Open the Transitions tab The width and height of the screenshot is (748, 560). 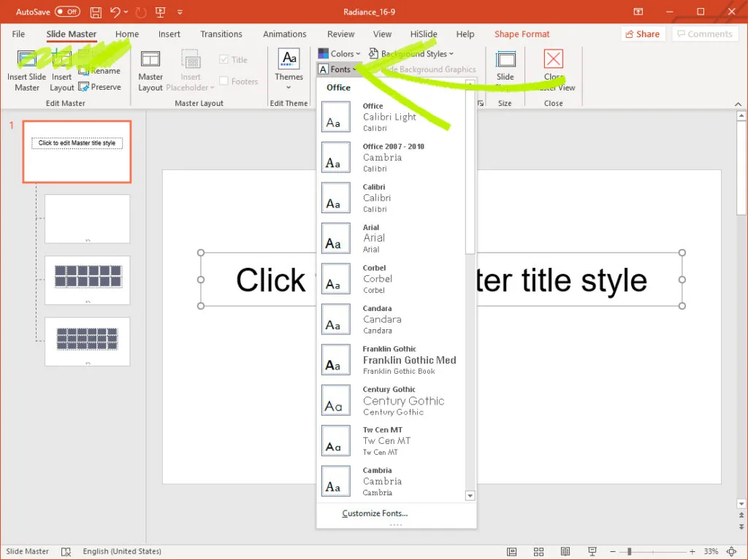click(x=221, y=34)
